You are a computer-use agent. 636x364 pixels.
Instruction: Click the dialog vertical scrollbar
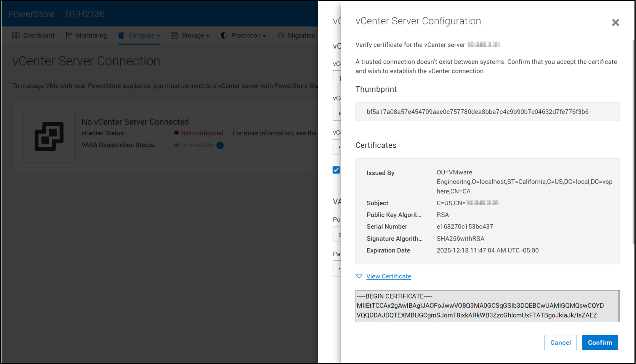click(x=634, y=142)
